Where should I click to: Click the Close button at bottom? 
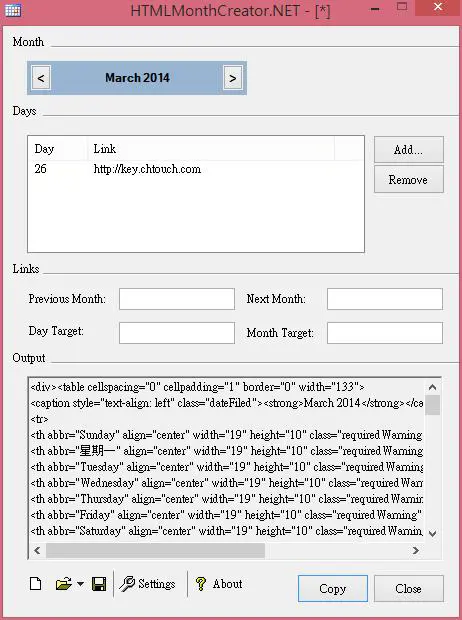click(409, 588)
